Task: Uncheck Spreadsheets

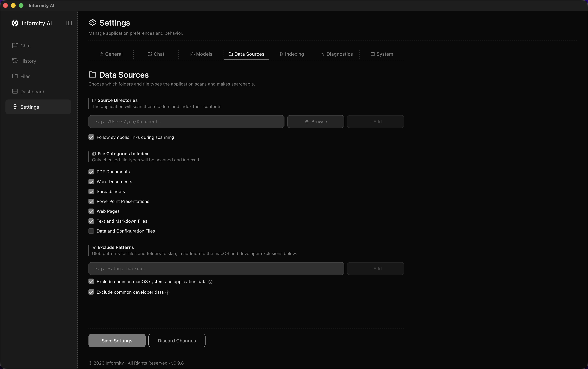Action: point(91,192)
